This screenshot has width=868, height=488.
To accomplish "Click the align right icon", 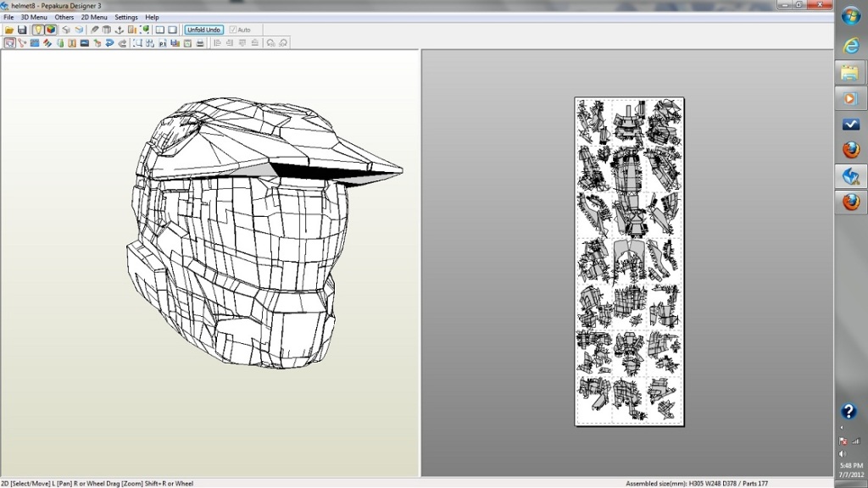I will tap(230, 42).
